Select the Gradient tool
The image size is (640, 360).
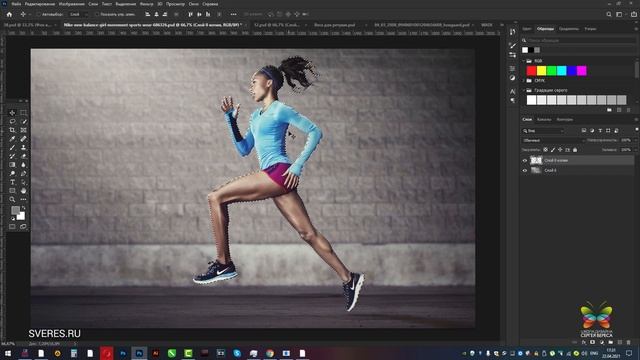(x=12, y=164)
